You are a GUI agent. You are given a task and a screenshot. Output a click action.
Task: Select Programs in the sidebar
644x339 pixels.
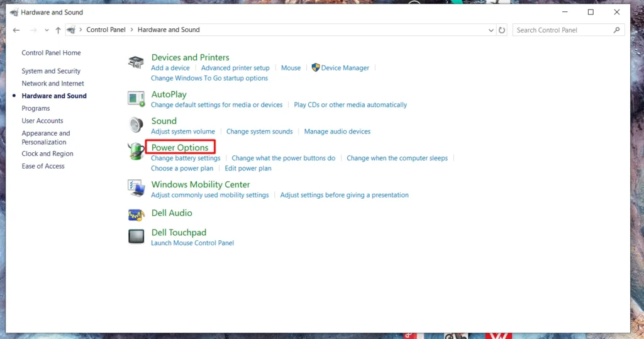pos(36,108)
